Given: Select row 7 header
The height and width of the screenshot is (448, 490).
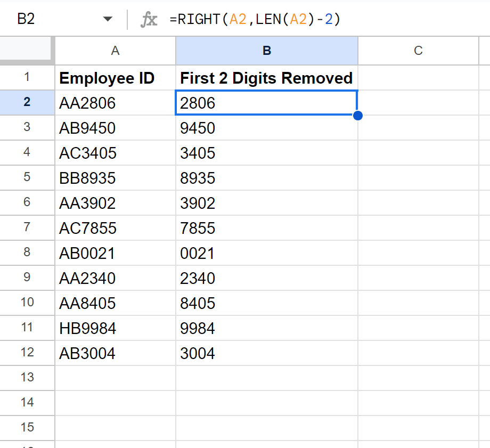Looking at the screenshot, I should (x=27, y=227).
